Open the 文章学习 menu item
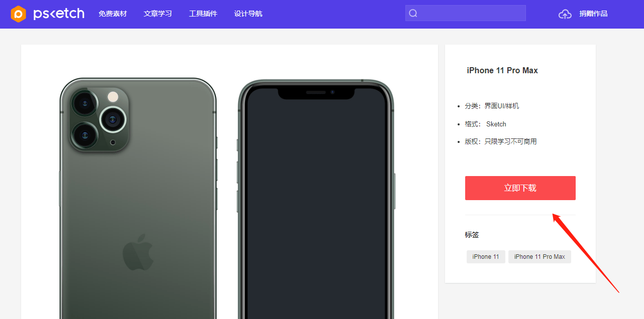Screen dimensions: 644x319 point(158,14)
